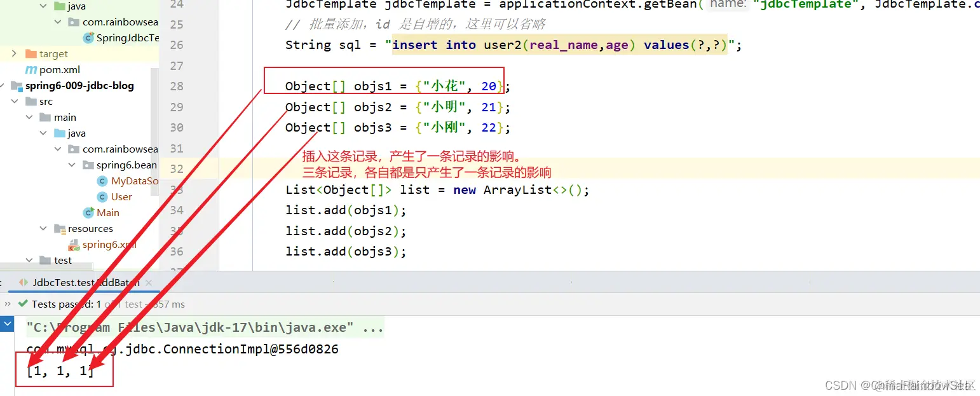Click package icon of com.rainbowsea above spring6.bean
The width and height of the screenshot is (980, 396).
(x=75, y=149)
